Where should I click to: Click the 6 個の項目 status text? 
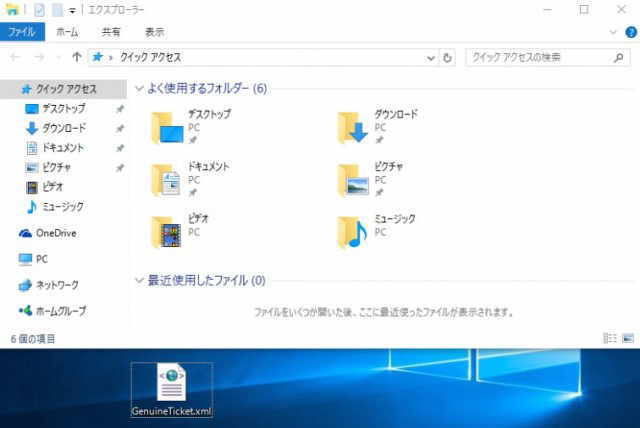tap(33, 339)
